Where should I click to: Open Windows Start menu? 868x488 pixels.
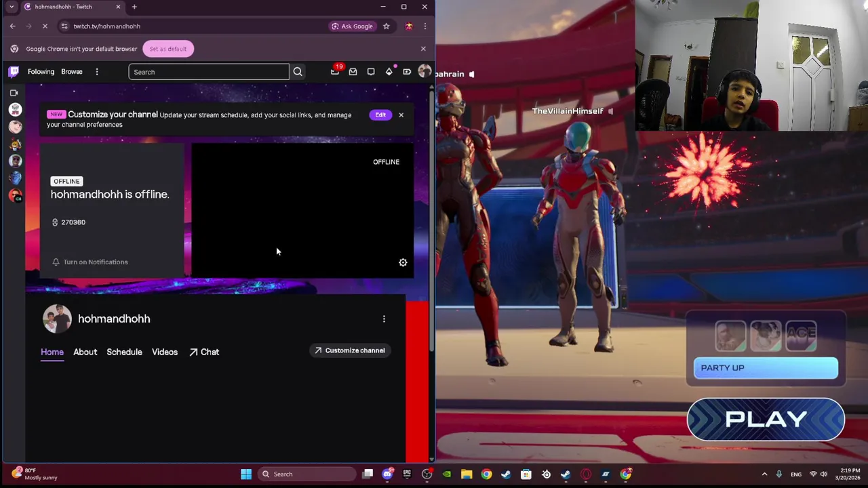click(246, 474)
